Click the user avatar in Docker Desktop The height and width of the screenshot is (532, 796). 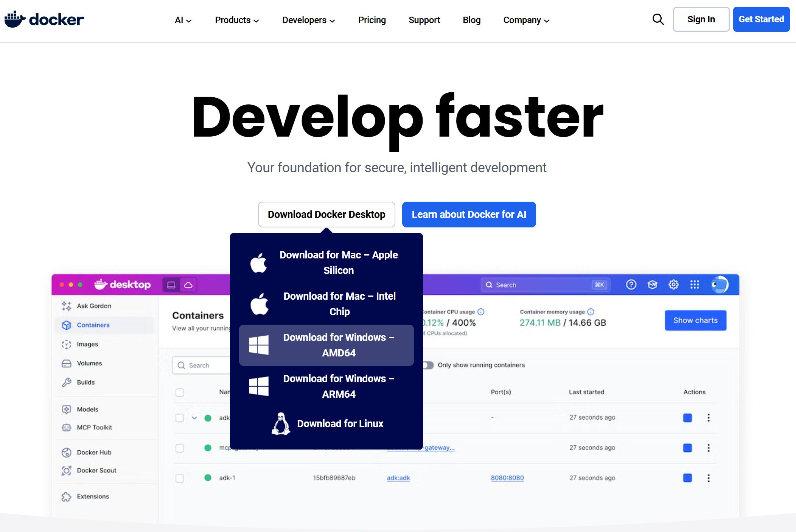coord(719,285)
